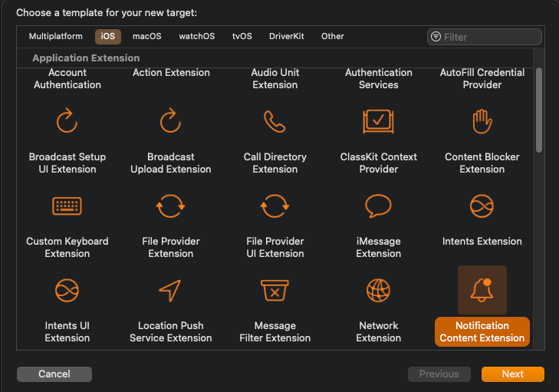Pick the ClassKit Context Provider icon
559x392 pixels.
pos(378,121)
